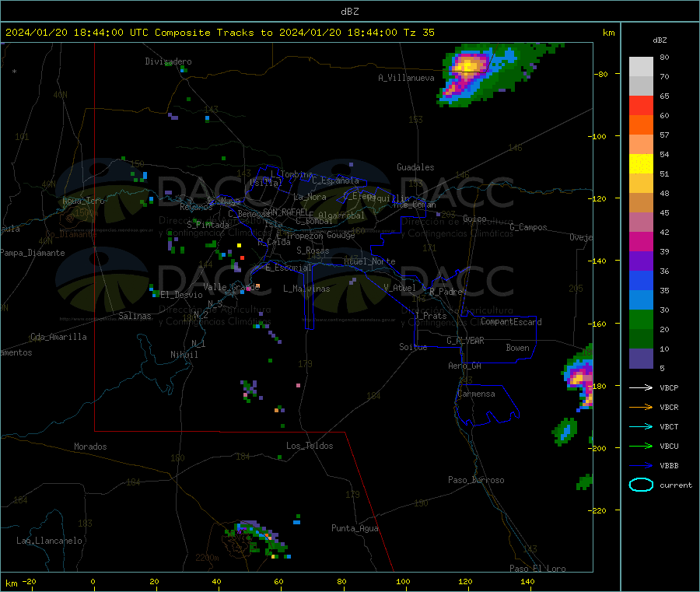Click the '100' tick on bottom axis
Screen dimensions: 700x592
tap(403, 581)
